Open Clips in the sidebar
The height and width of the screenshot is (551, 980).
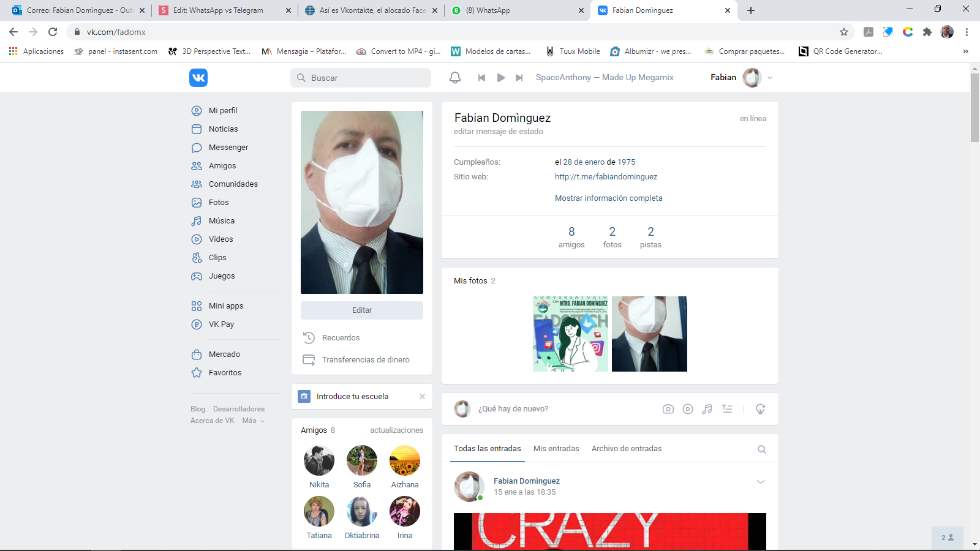pos(217,258)
